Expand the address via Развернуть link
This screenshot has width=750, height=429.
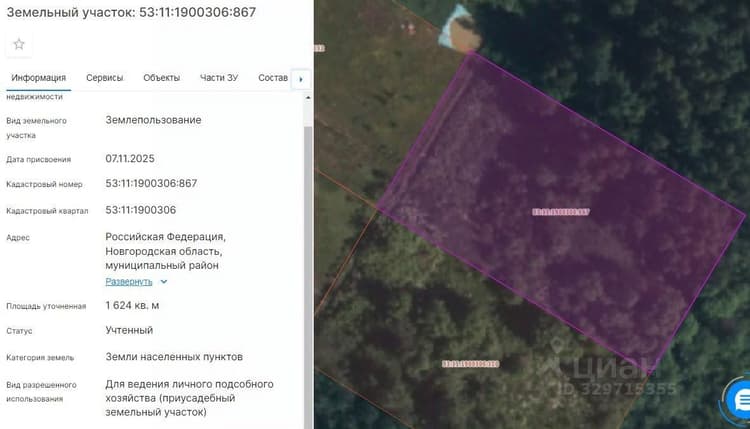pos(129,282)
